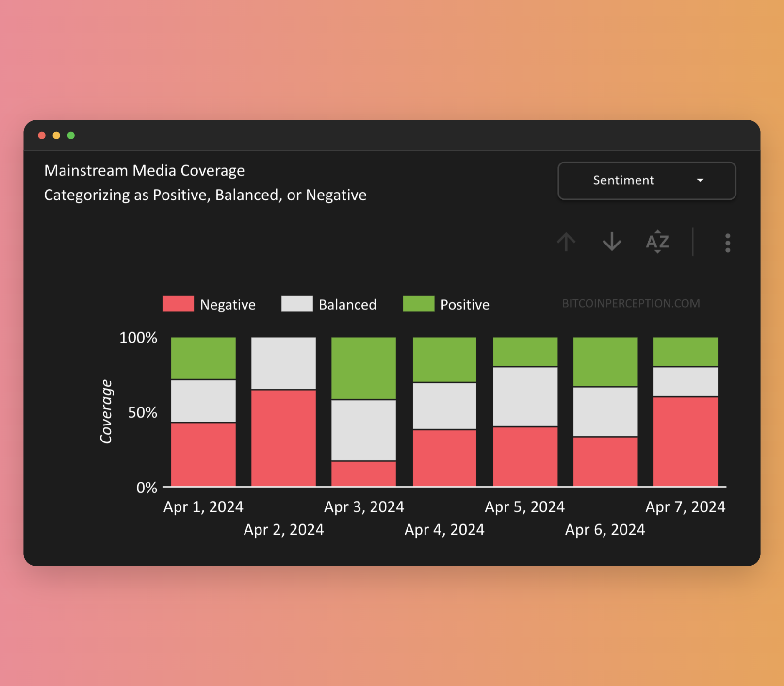The height and width of the screenshot is (686, 784).
Task: Click the caret arrow inside the Sentiment box
Action: [700, 180]
